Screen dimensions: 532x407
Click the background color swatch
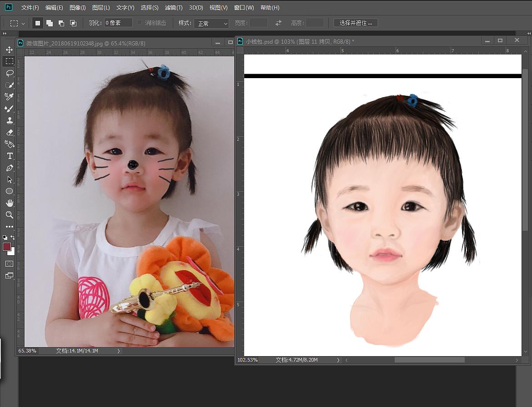13,253
